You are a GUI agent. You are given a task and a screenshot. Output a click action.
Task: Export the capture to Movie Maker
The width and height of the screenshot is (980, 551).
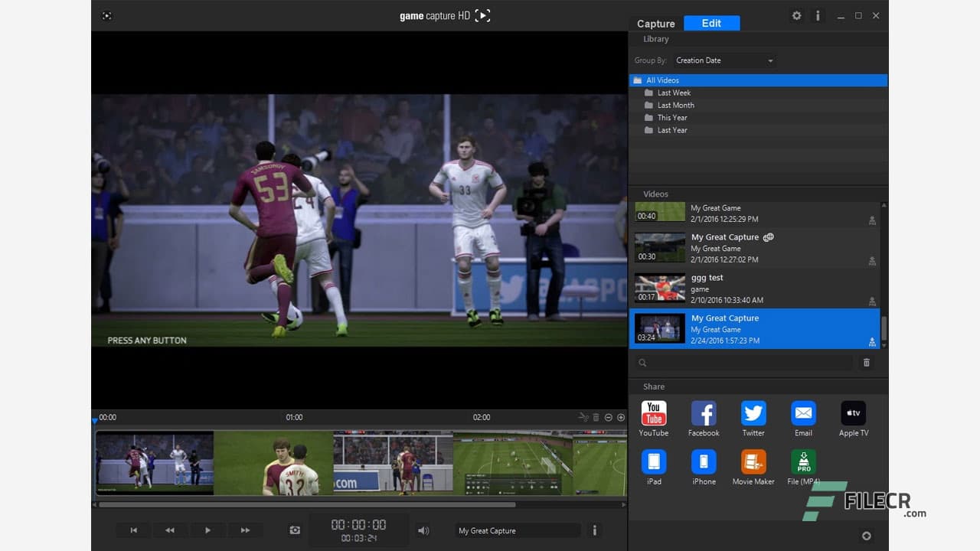[753, 462]
